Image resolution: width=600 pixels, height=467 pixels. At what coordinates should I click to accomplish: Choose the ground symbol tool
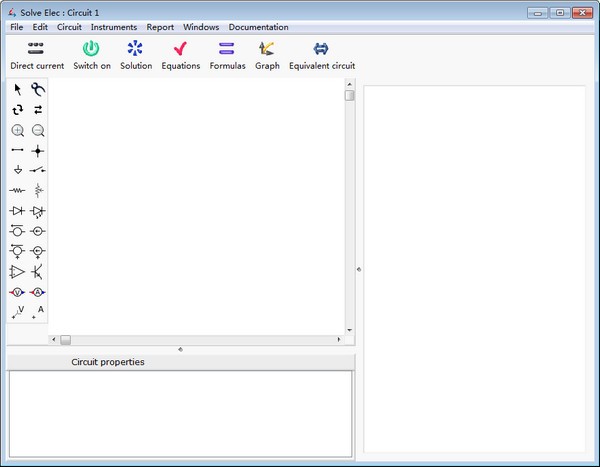[x=17, y=170]
